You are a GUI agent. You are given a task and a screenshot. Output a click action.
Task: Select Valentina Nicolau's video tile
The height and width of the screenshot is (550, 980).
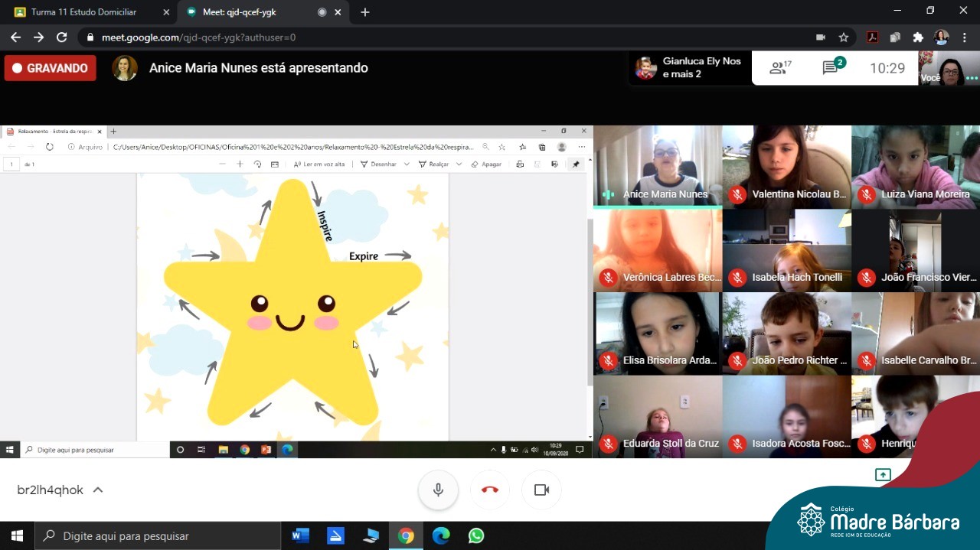786,166
